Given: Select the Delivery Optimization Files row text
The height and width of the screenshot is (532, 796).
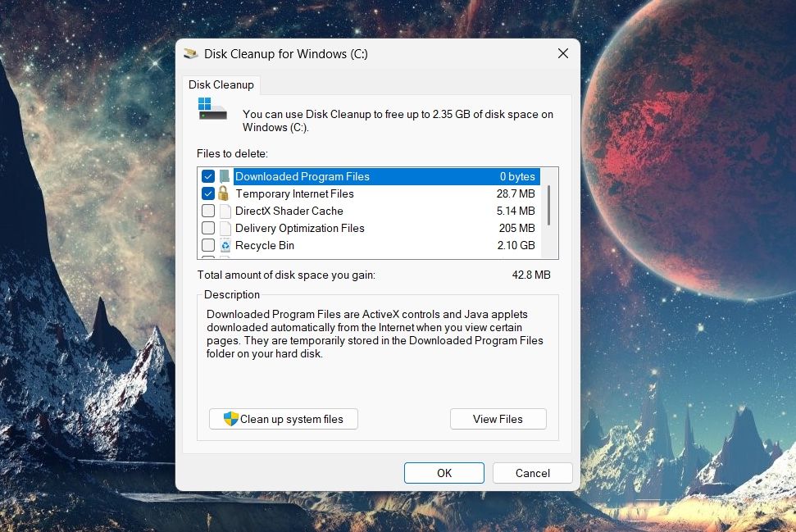Looking at the screenshot, I should [x=300, y=228].
